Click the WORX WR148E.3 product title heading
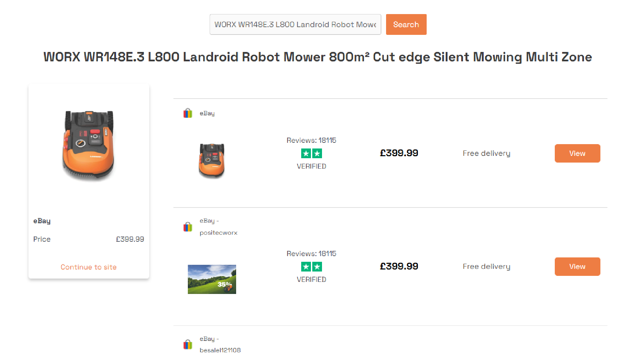The width and height of the screenshot is (644, 362). [318, 57]
